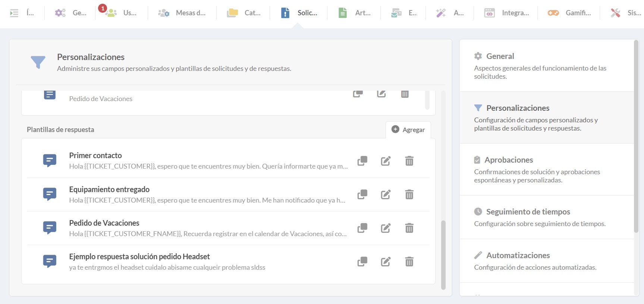
Task: Click the templates list vertical scrollbar
Action: (443, 254)
